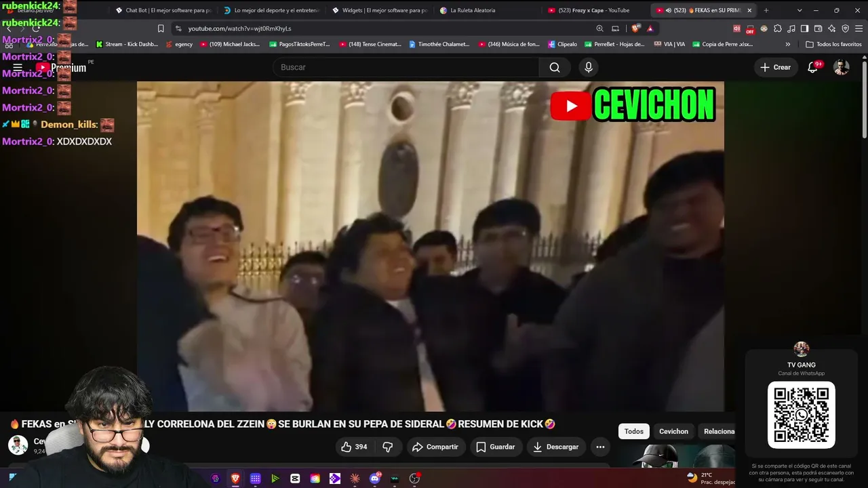Open Brave browser from the taskbar
Image resolution: width=868 pixels, height=488 pixels.
(x=235, y=479)
